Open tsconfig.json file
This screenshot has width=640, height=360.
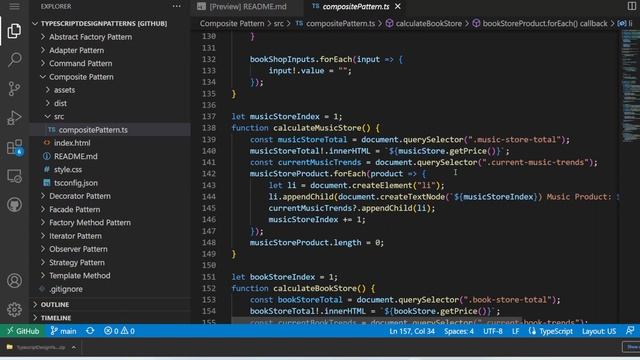(76, 183)
